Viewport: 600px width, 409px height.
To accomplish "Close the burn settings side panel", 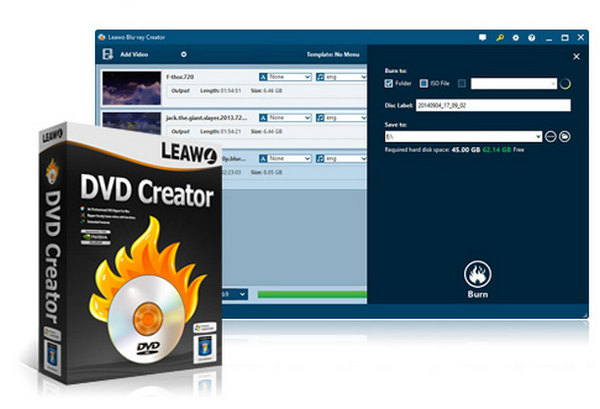I will coord(576,57).
